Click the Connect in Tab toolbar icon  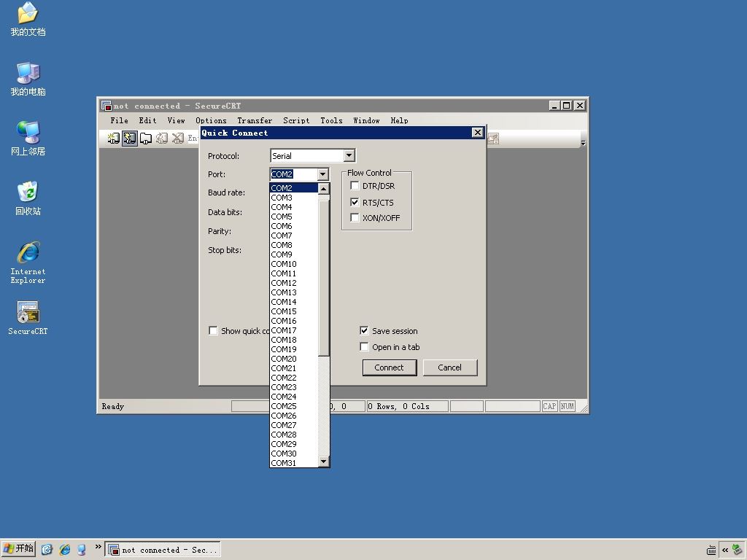[x=146, y=139]
